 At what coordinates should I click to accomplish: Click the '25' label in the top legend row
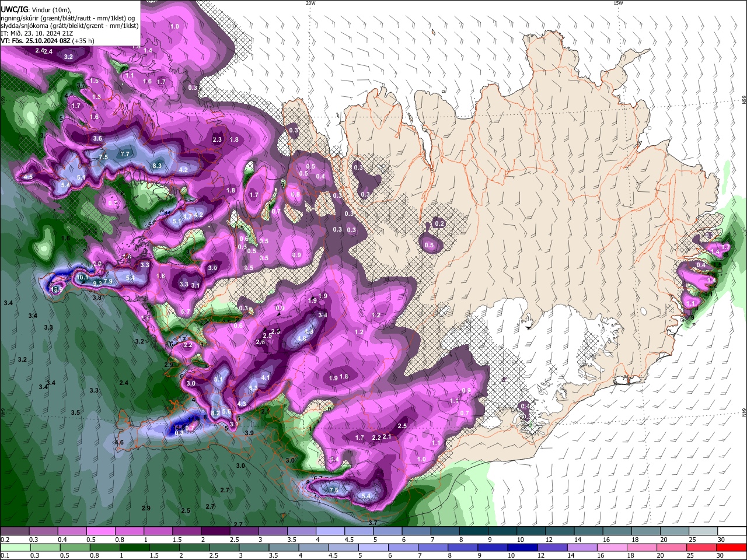[693, 540]
